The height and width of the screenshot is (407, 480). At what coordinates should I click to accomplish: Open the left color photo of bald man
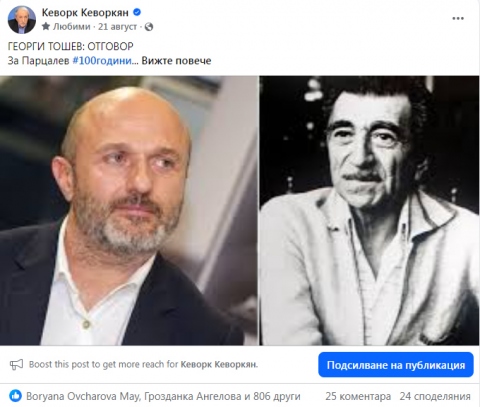[129, 210]
